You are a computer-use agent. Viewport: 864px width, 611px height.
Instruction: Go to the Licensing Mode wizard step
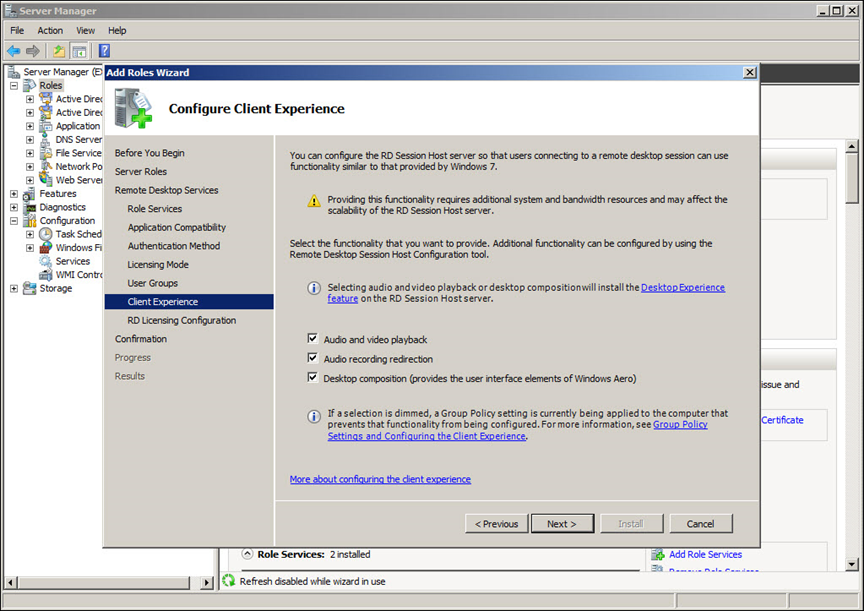[x=158, y=265]
